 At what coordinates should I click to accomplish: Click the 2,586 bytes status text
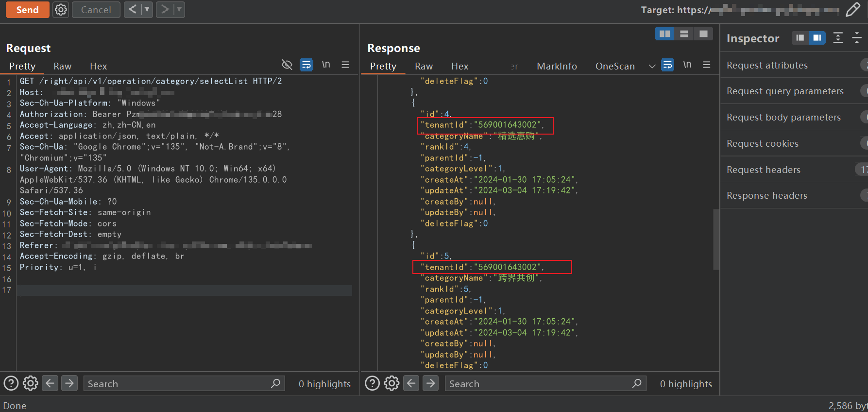[x=848, y=406]
